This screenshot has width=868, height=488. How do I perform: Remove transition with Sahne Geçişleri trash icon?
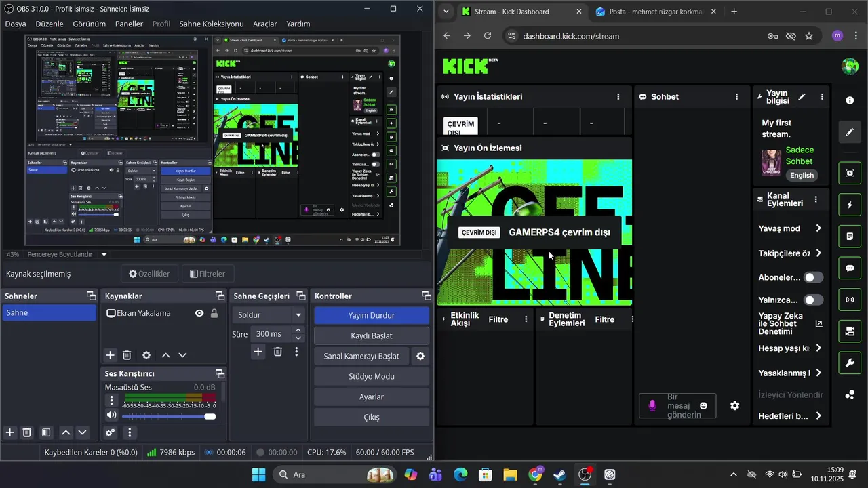(x=277, y=351)
